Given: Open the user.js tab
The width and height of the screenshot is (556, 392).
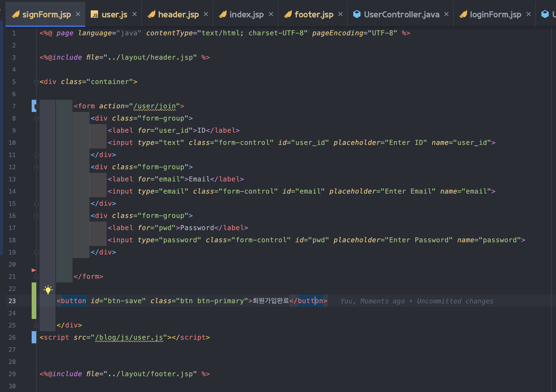Looking at the screenshot, I should click(114, 14).
